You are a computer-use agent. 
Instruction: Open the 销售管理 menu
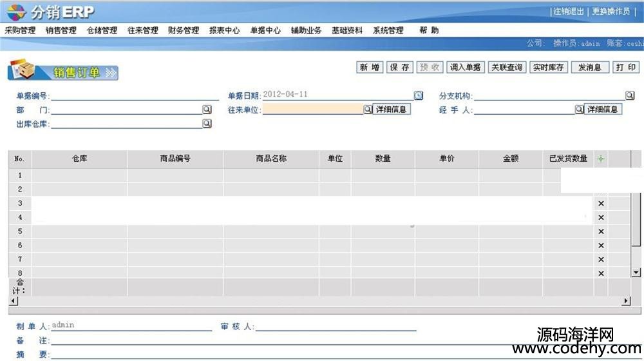click(61, 30)
